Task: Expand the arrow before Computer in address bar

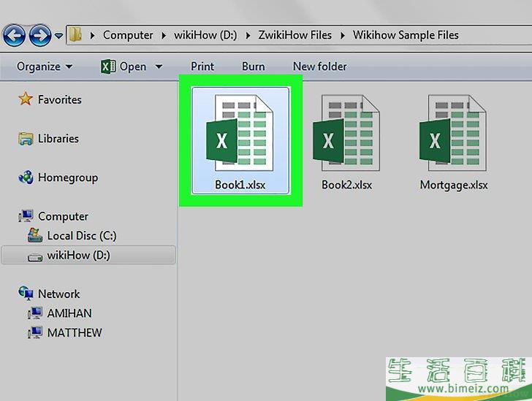Action: 92,35
